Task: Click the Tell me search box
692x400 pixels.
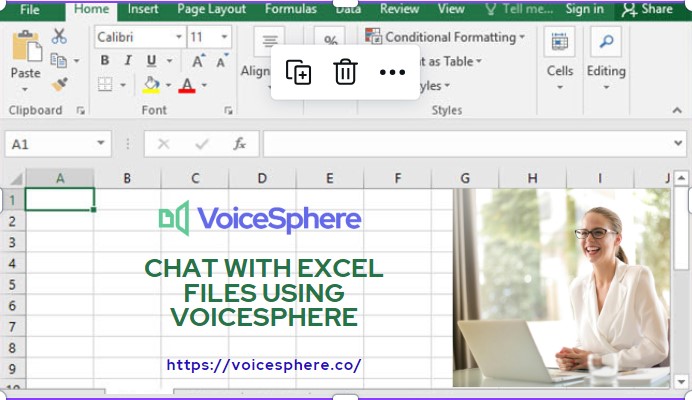Action: coord(519,9)
